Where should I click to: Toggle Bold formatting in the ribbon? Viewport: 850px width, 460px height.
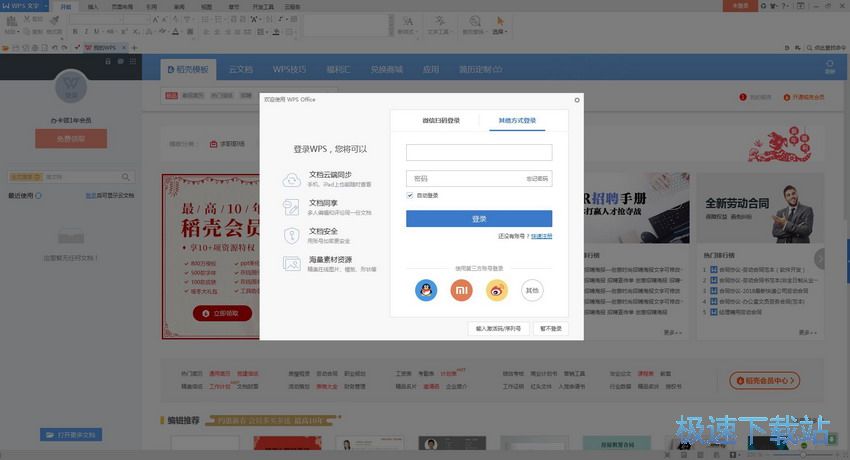pyautogui.click(x=75, y=32)
